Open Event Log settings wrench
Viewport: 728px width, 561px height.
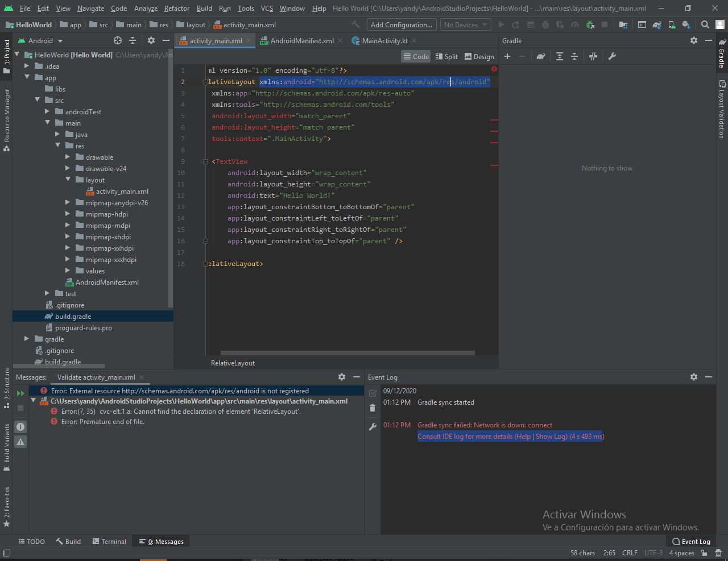click(x=373, y=427)
